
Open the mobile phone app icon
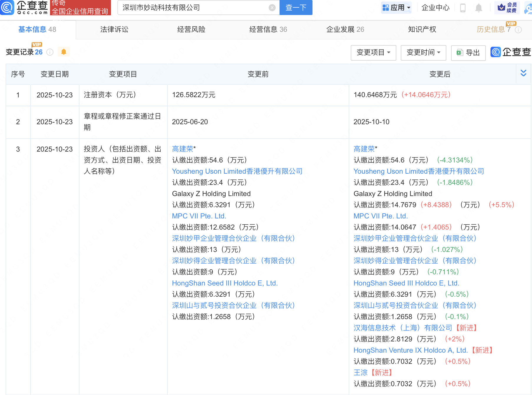point(463,8)
